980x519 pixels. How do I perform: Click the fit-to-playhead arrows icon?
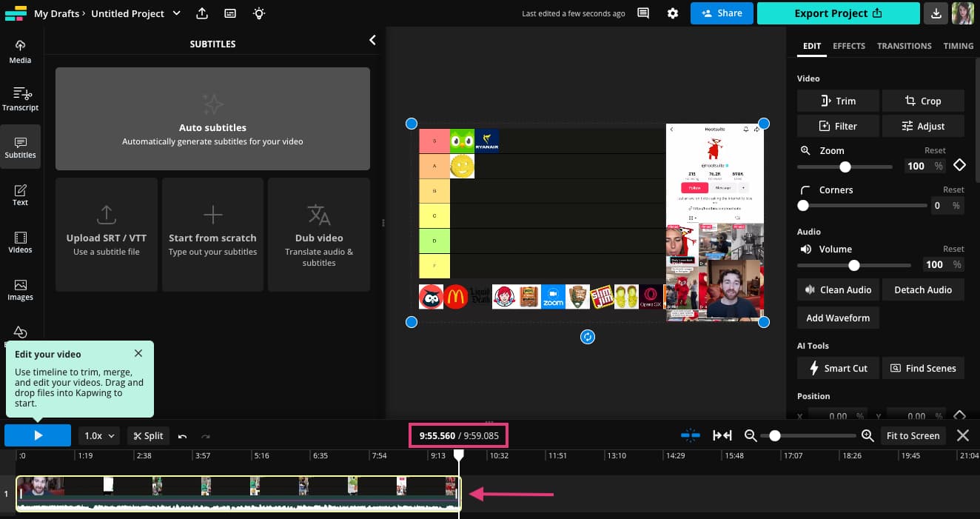click(x=722, y=435)
